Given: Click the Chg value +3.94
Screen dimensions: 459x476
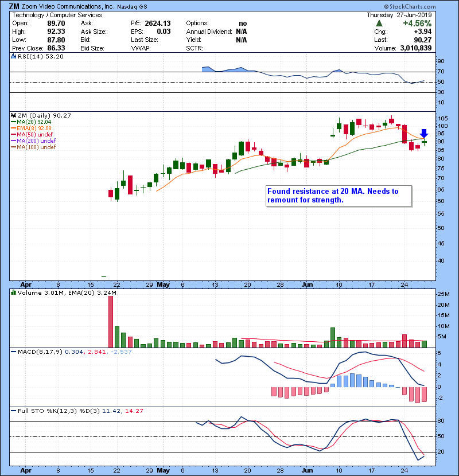Looking at the screenshot, I should [422, 32].
